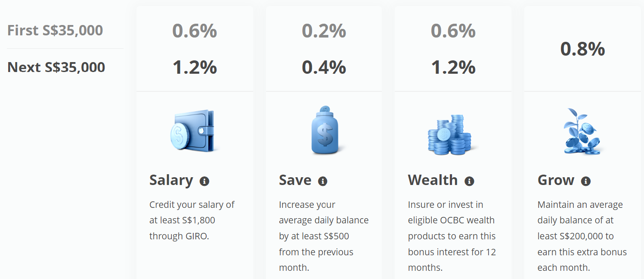This screenshot has height=279, width=644.
Task: Click the 1.2% rate in Salary card
Action: pos(195,67)
